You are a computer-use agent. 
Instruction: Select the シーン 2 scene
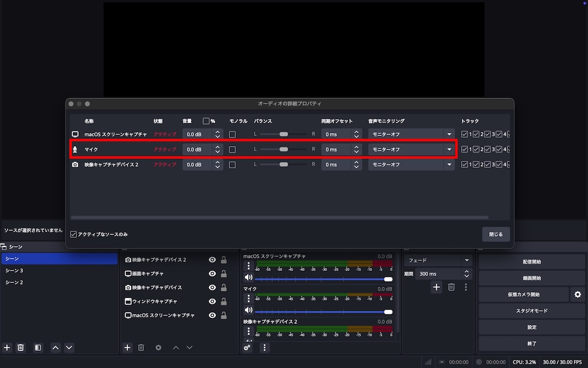tap(59, 282)
